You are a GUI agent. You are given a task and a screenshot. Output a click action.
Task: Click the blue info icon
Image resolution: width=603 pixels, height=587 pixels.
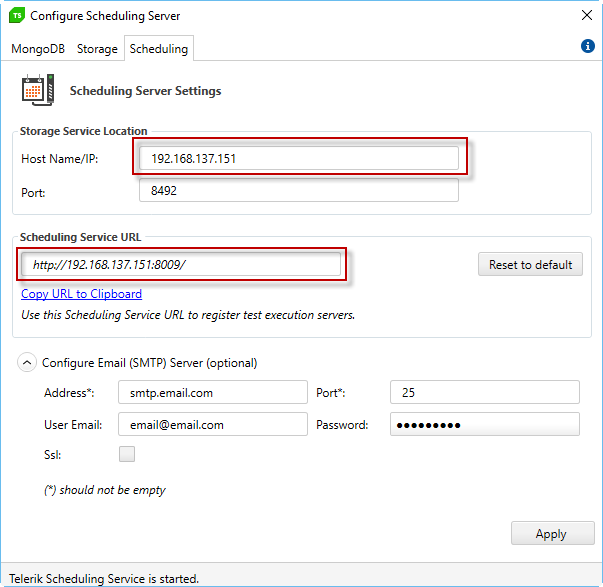pos(587,46)
